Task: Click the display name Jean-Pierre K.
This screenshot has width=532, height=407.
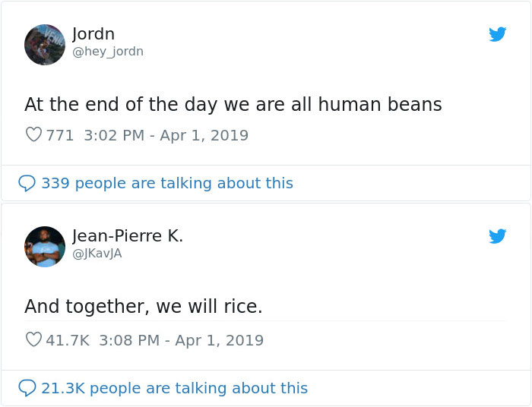Action: tap(128, 236)
